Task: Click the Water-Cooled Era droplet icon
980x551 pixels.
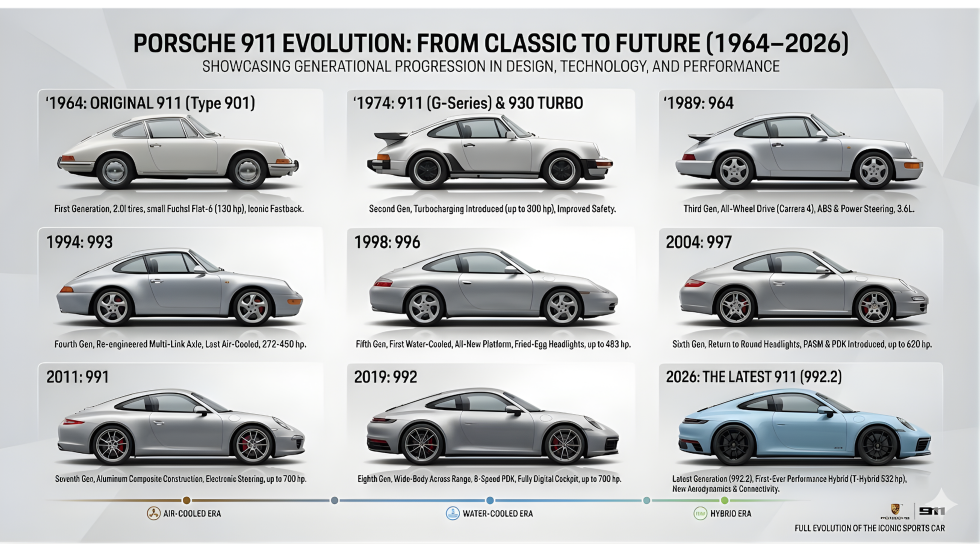Action: [x=452, y=513]
